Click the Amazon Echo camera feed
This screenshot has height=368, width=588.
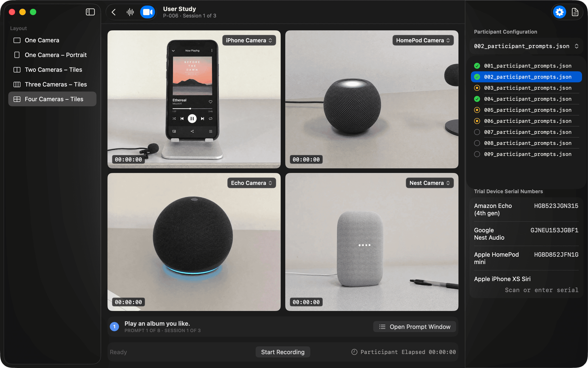(x=194, y=242)
